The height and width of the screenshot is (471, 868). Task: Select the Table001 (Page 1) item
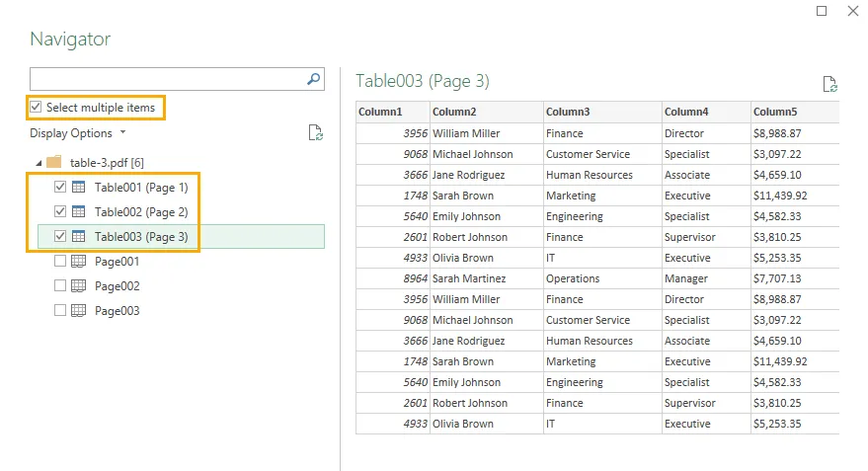[141, 188]
